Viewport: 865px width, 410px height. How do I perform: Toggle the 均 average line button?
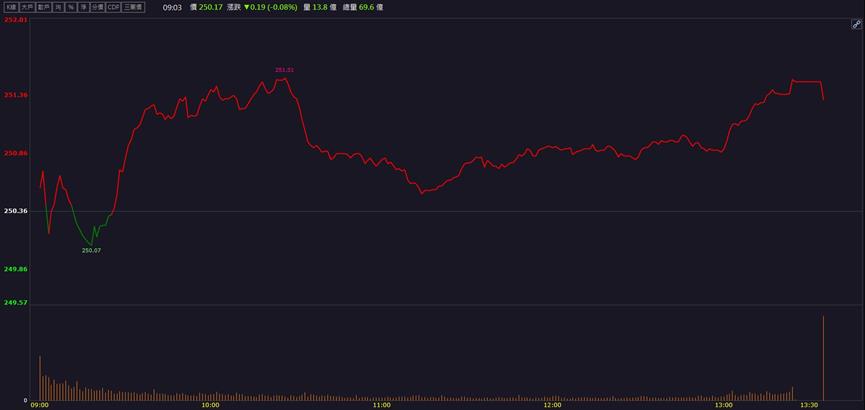(x=58, y=7)
